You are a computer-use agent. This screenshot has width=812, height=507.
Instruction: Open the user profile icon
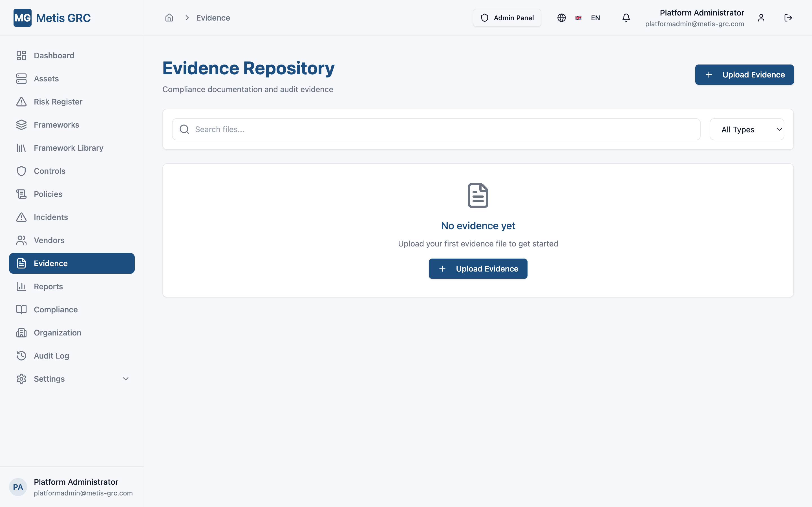(761, 18)
